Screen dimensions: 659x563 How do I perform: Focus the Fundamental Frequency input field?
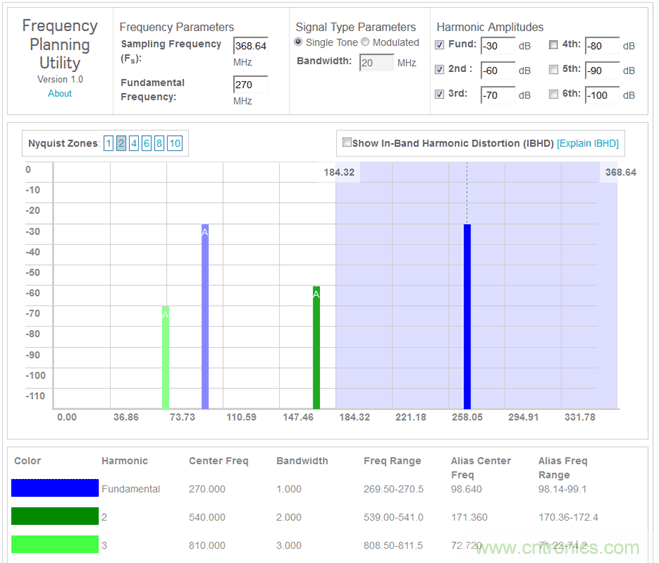[x=250, y=85]
